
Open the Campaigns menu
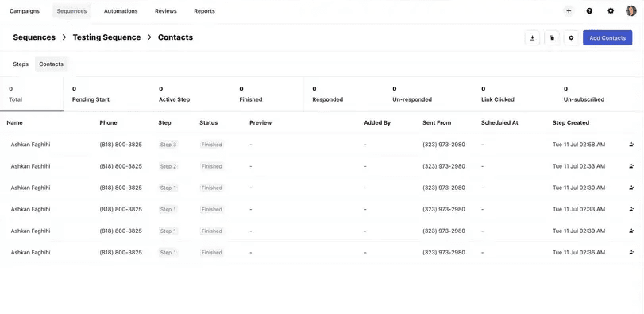pyautogui.click(x=25, y=11)
